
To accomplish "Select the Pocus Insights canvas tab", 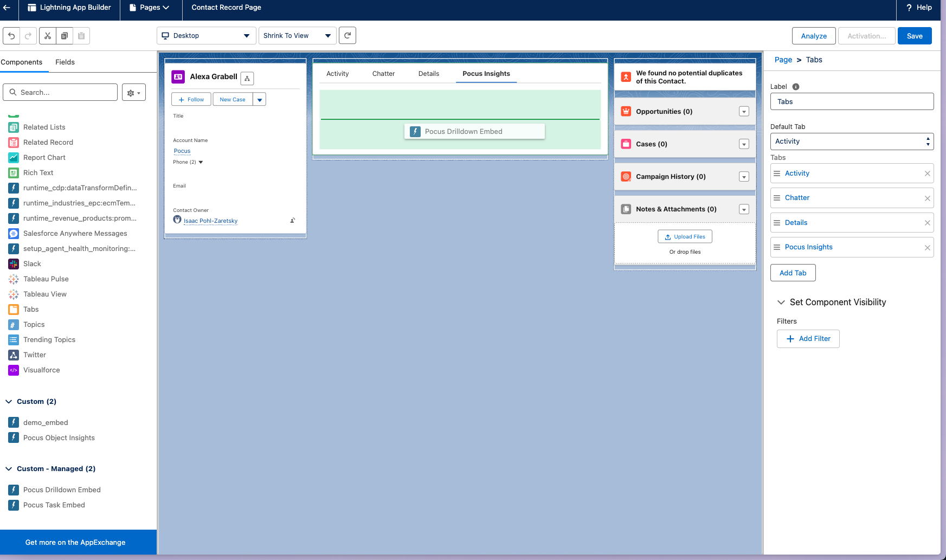I will point(486,74).
